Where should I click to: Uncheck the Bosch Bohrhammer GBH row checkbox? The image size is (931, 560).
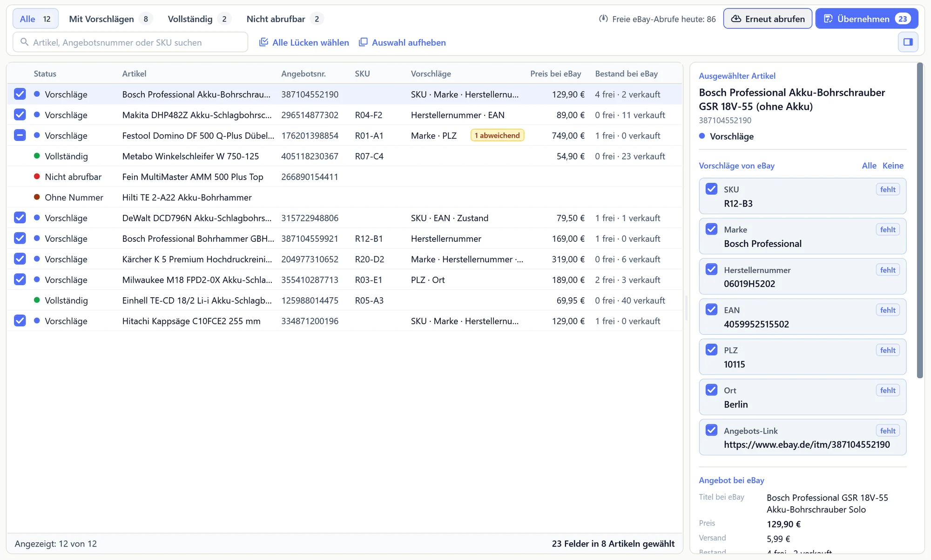point(20,238)
